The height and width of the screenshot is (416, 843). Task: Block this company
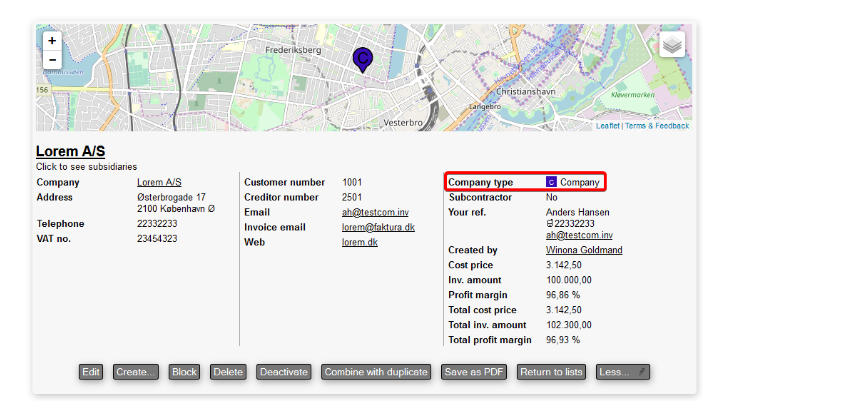(x=184, y=372)
